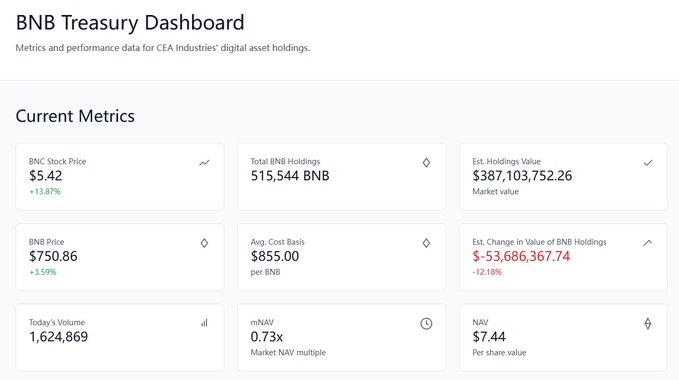Click the Avg. Cost Basis label

point(278,242)
